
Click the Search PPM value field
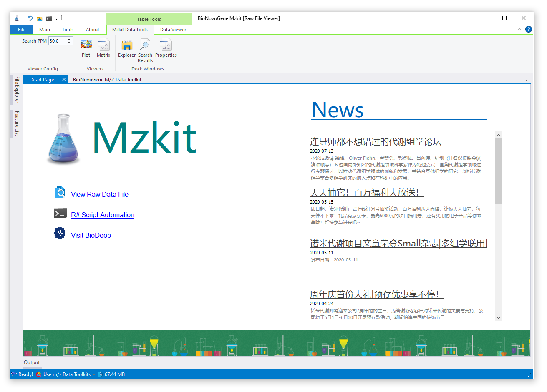[58, 41]
